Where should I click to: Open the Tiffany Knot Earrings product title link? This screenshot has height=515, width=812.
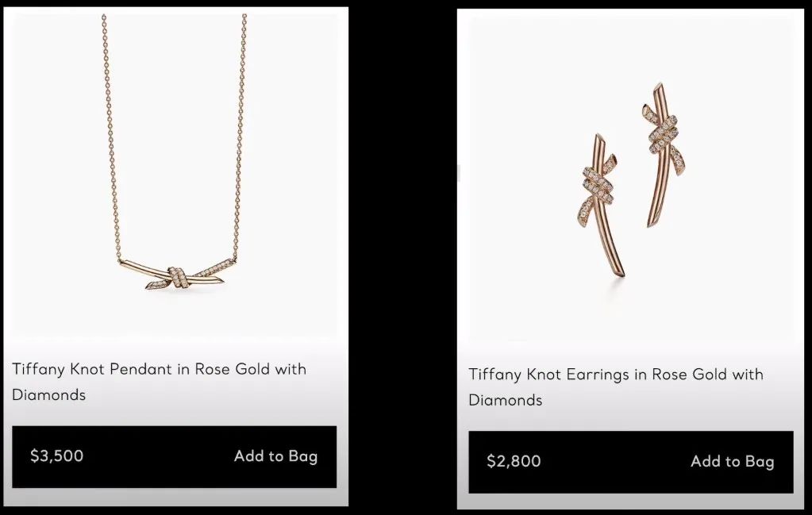click(x=617, y=375)
